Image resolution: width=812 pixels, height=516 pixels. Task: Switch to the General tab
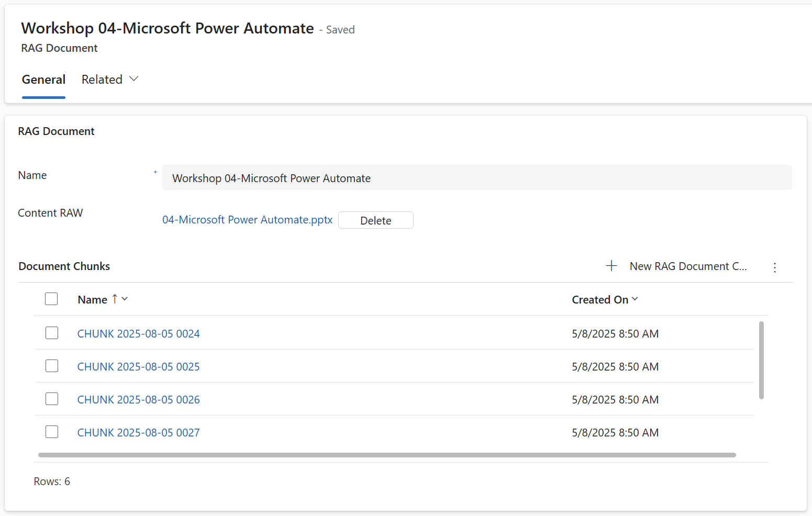click(x=43, y=80)
